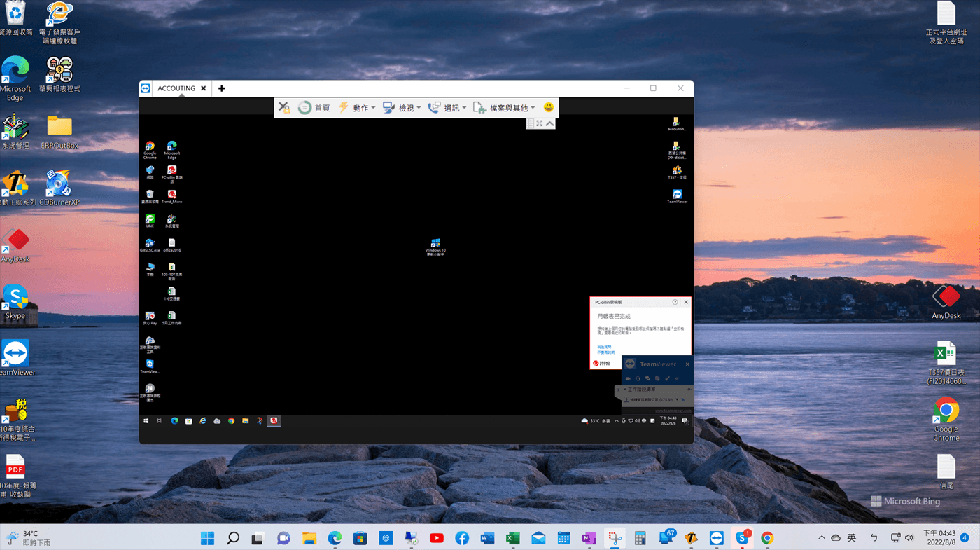This screenshot has height=550, width=980.
Task: Open the Facebook icon in the taskbar
Action: click(x=462, y=538)
